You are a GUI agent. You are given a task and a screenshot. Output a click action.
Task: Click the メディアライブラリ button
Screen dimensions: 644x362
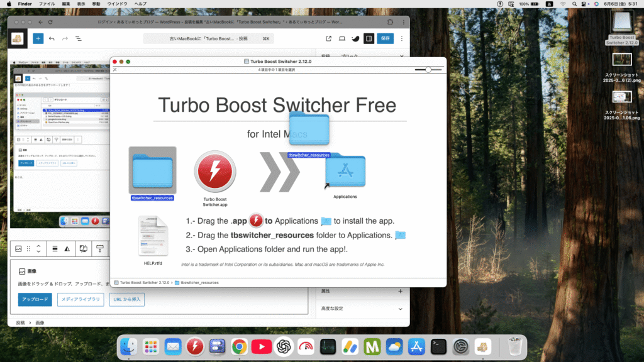(80, 300)
